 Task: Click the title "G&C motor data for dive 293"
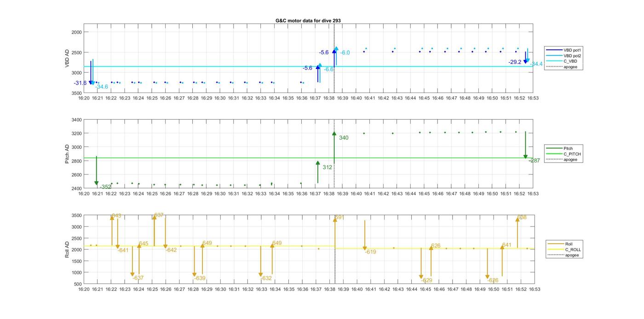coord(308,21)
